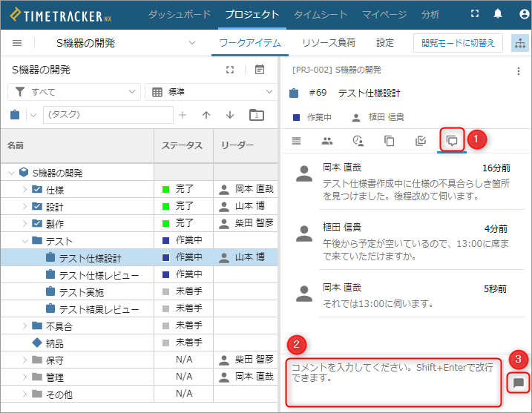Viewport: 532px width, 413px height.
Task: Expand the work item list to fullscreen
Action: [230, 70]
